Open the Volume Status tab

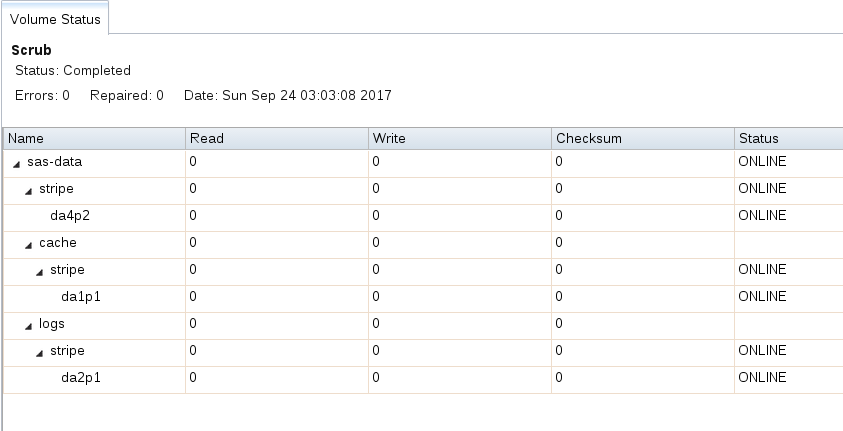pyautogui.click(x=55, y=19)
